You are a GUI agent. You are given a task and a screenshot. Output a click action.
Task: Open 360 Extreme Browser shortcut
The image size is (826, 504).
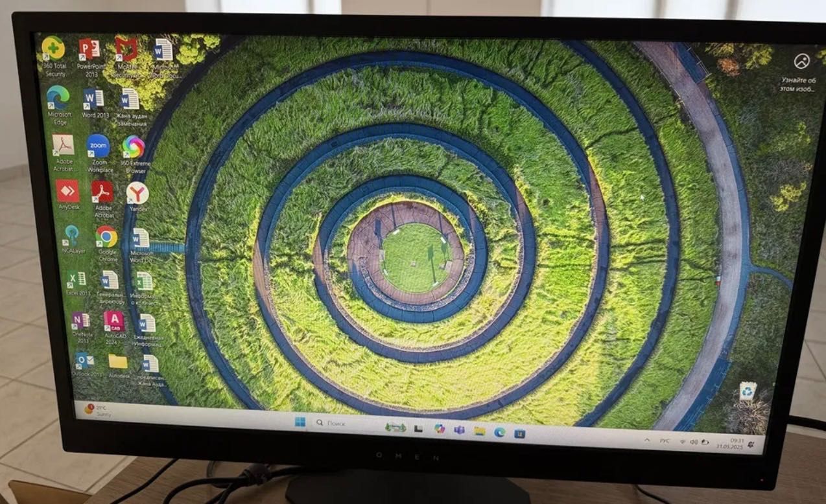click(134, 154)
